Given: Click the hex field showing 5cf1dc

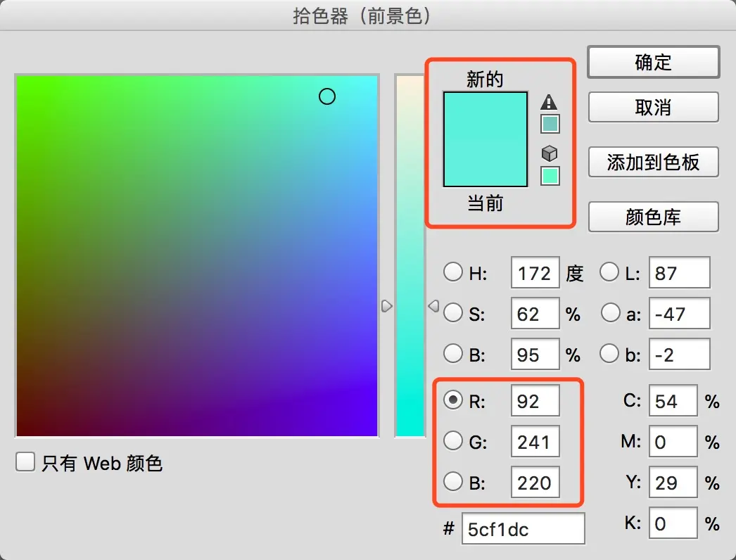Looking at the screenshot, I should 524,529.
